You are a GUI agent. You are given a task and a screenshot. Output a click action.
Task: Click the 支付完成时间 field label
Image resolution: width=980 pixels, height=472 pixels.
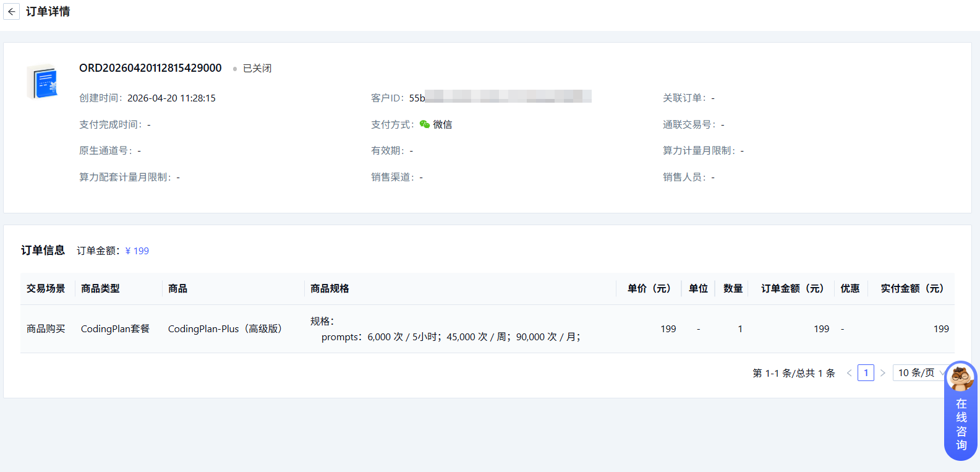[111, 124]
